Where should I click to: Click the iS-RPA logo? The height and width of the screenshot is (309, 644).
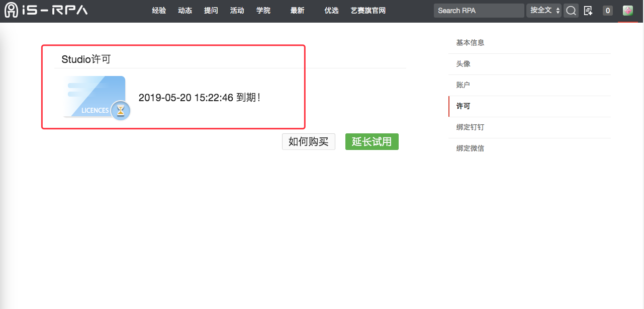coord(46,10)
